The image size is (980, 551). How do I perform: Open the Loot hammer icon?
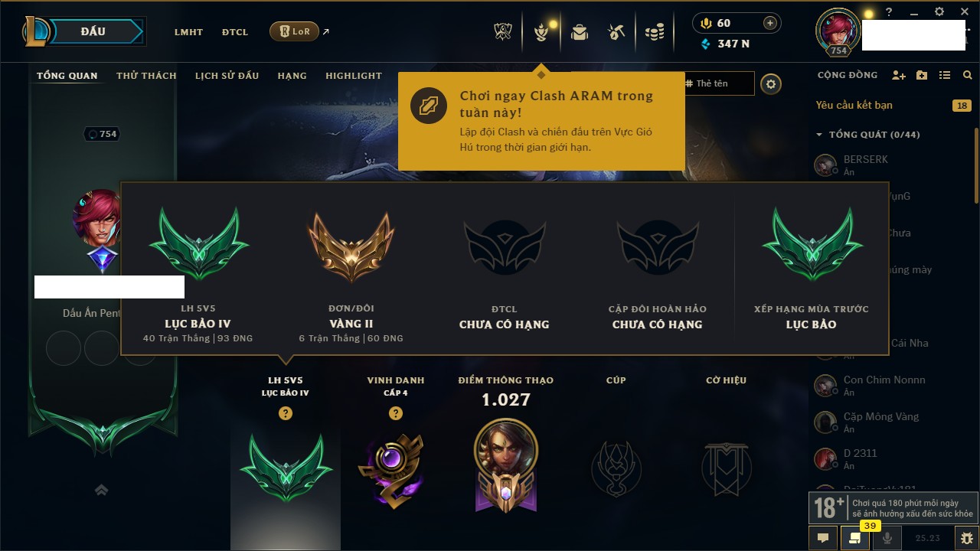(616, 32)
